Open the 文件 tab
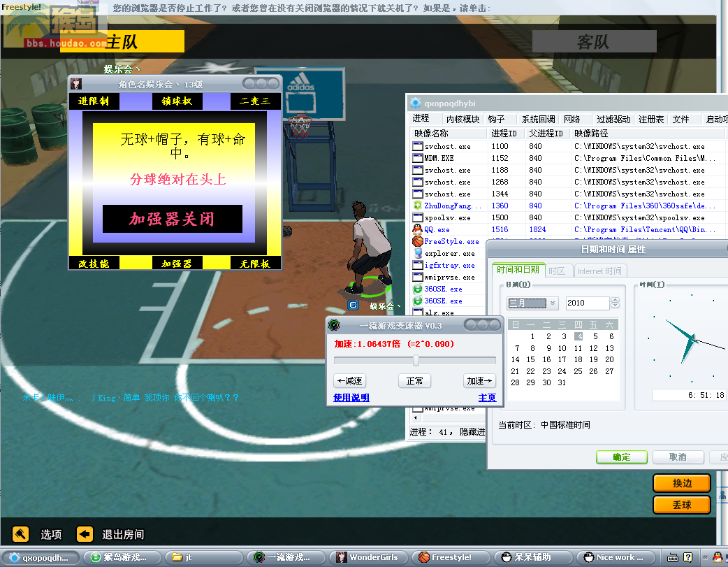The width and height of the screenshot is (728, 567). 680,120
